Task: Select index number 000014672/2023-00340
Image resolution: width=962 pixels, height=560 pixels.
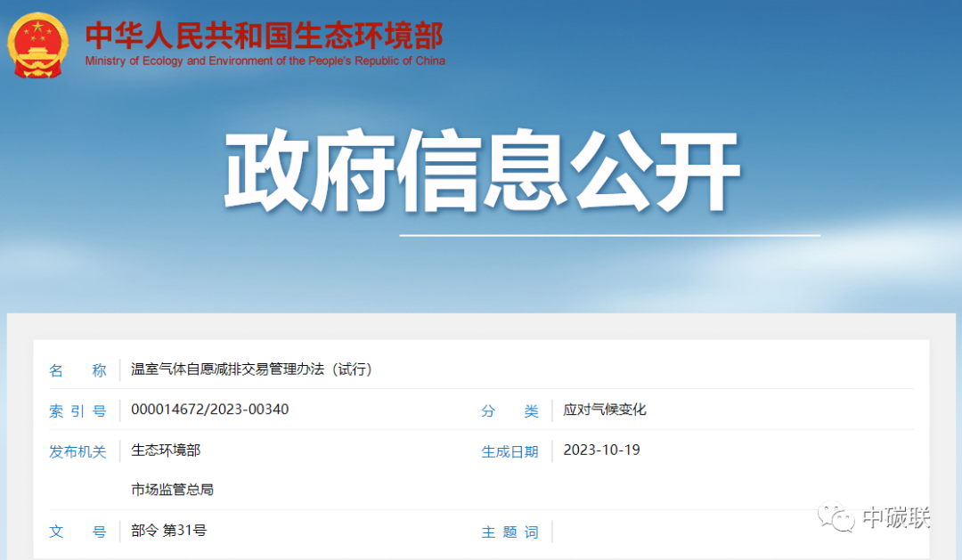Action: (210, 410)
